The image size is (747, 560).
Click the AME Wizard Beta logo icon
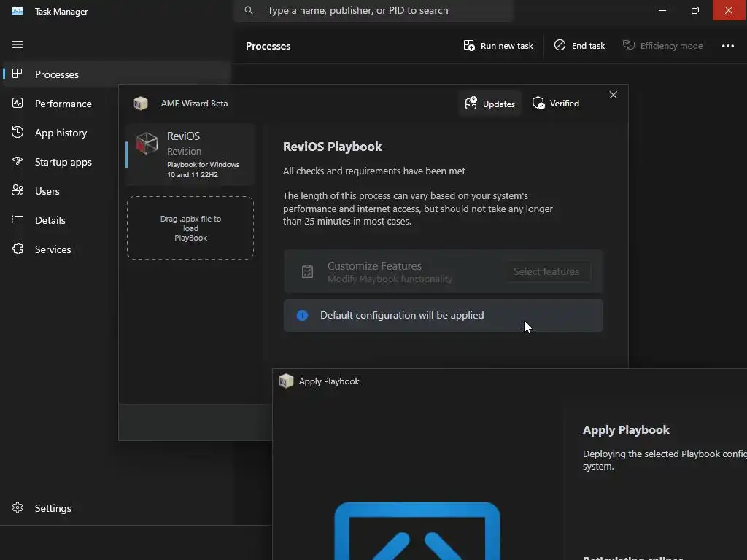[x=141, y=103]
